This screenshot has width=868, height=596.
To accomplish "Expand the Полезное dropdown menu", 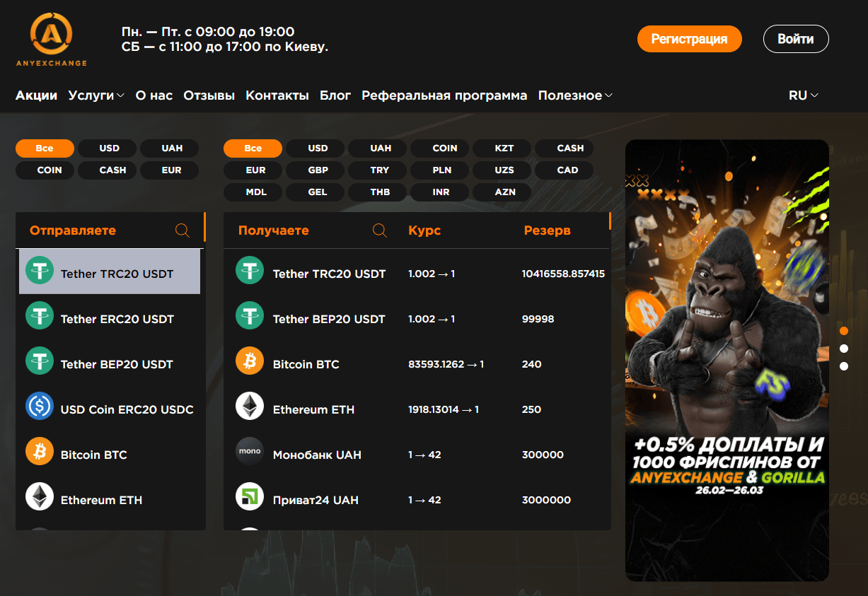I will click(x=575, y=95).
